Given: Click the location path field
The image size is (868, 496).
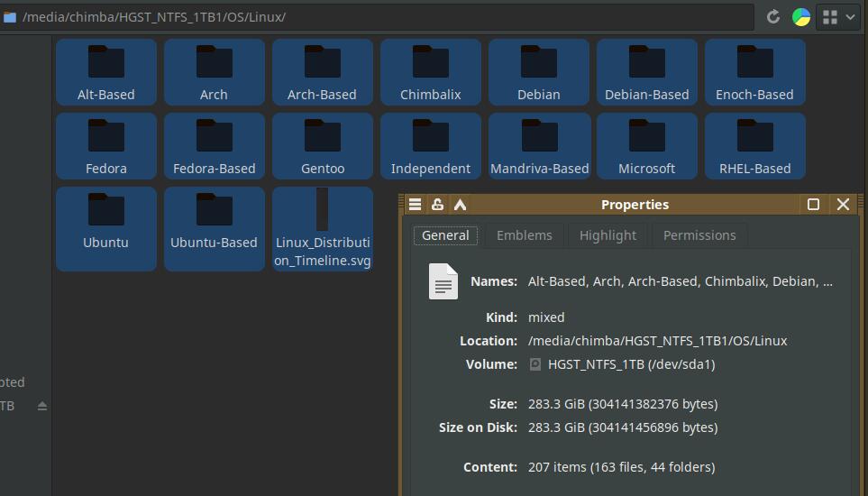Looking at the screenshot, I should click(377, 17).
